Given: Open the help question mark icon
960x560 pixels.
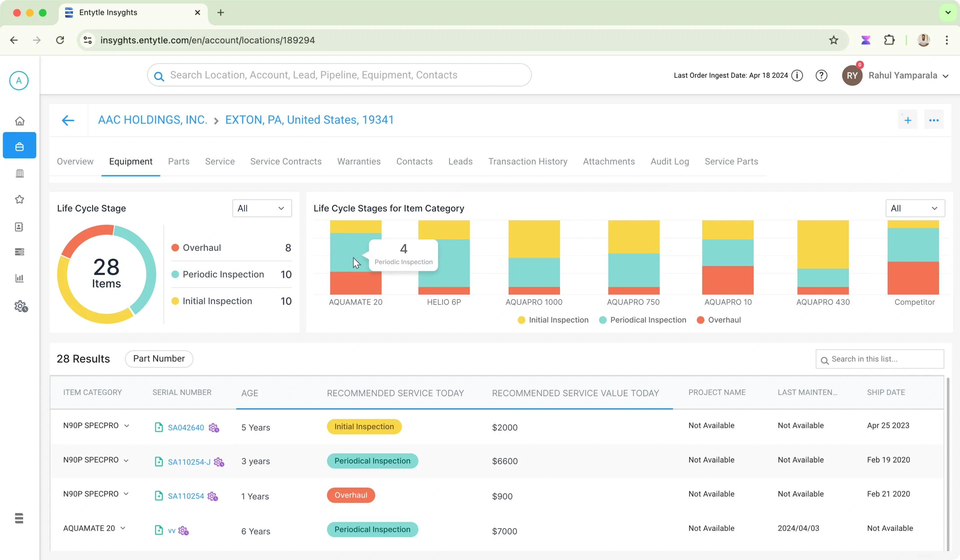Looking at the screenshot, I should 821,75.
